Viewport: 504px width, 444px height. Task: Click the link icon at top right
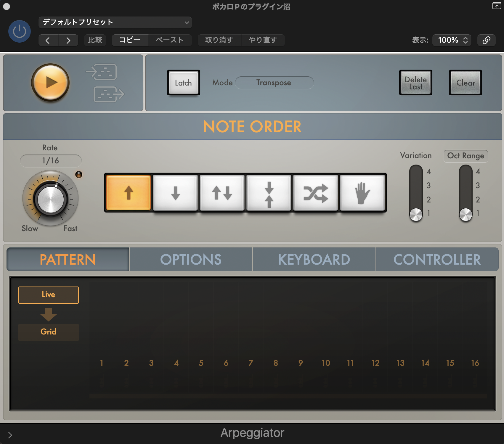(x=487, y=40)
